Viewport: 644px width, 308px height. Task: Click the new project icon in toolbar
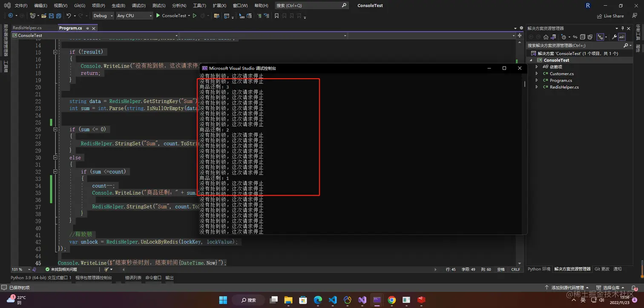tap(32, 16)
